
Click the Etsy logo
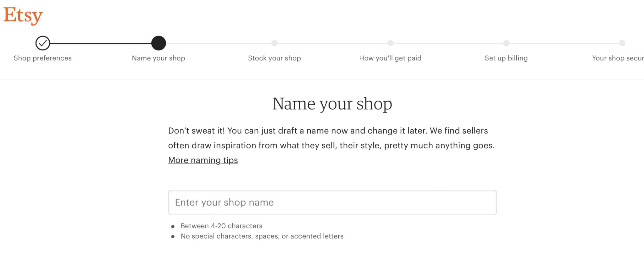23,15
